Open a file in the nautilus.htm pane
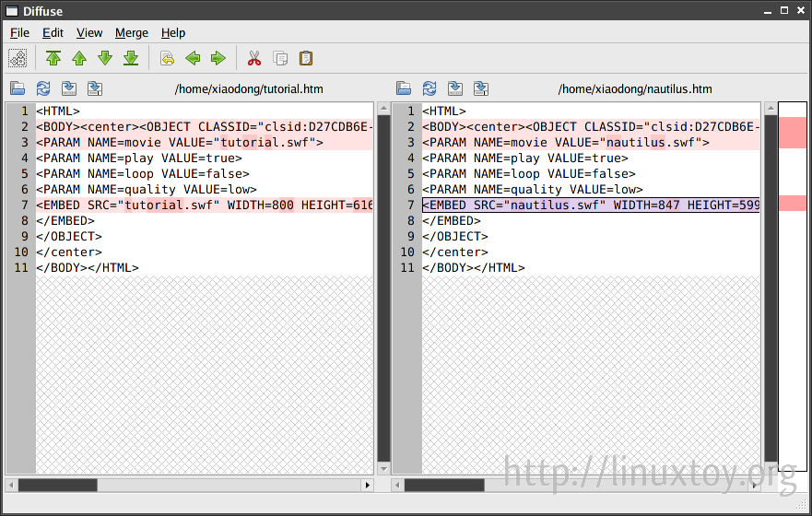812x516 pixels. point(404,88)
